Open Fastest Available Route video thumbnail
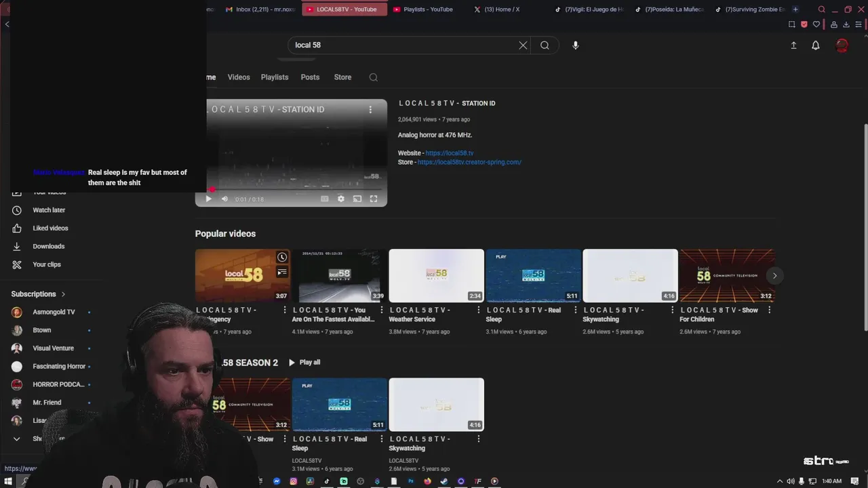Screen dimensions: 868x488 [x=340, y=276]
